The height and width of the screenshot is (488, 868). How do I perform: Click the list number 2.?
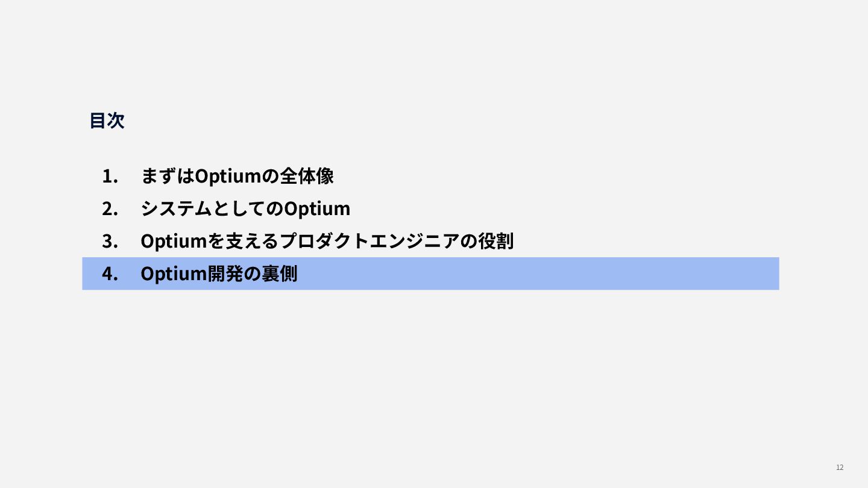[109, 208]
